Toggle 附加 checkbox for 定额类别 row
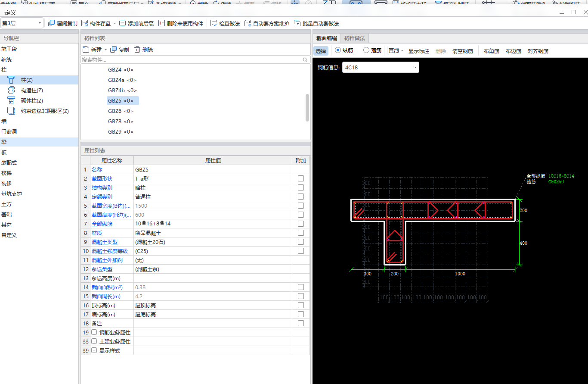Viewport: 588px width, 384px height. tap(301, 197)
